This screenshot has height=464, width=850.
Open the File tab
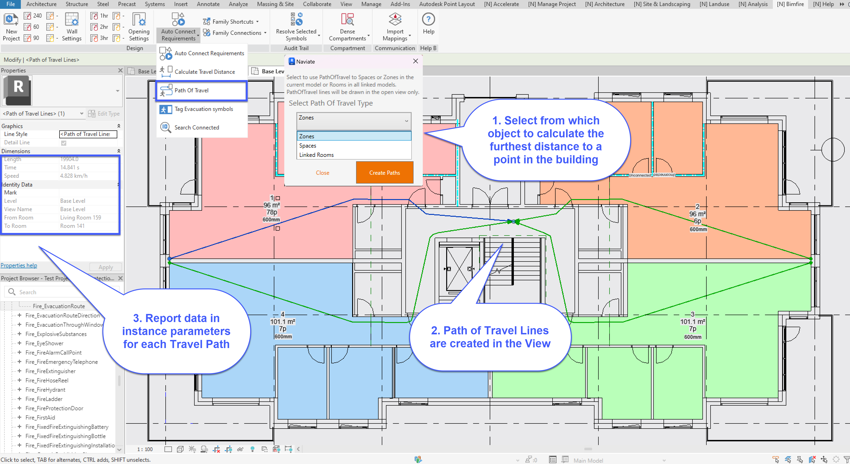pos(10,4)
